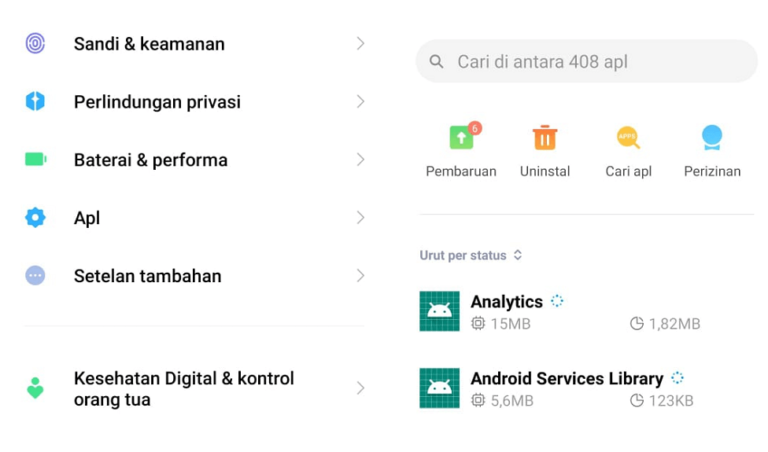The width and height of the screenshot is (768, 452).
Task: Tap the Setelan tambahan dots icon
Action: (35, 275)
